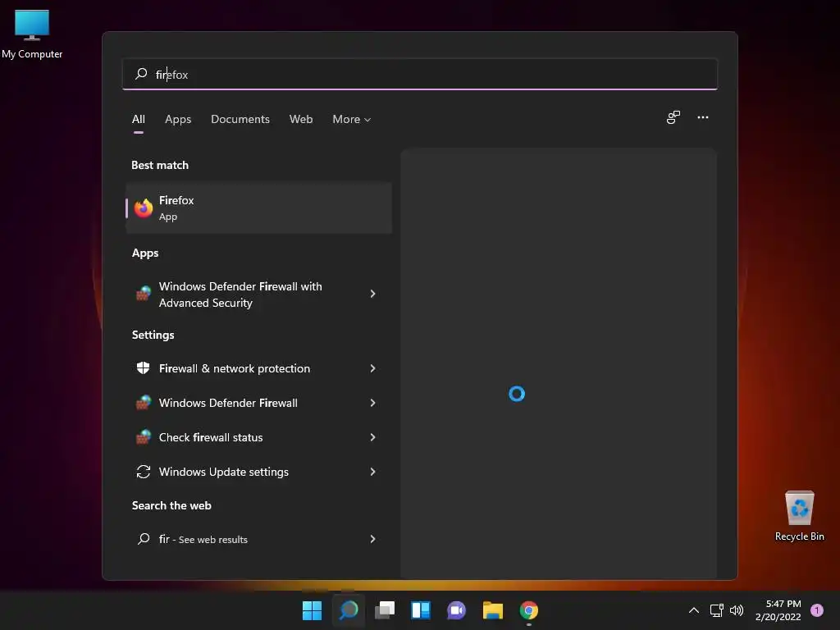Switch to the Apps search tab
840x630 pixels.
click(178, 120)
